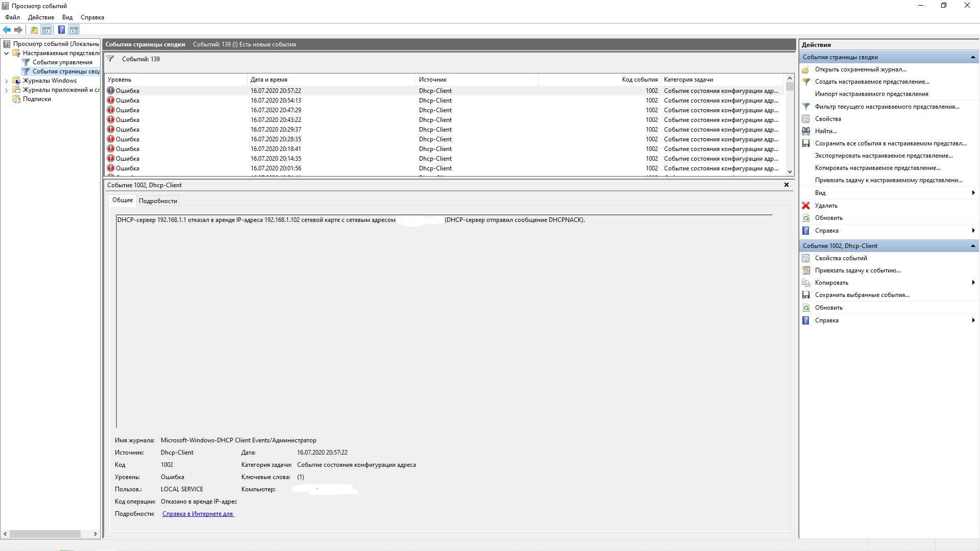980x551 pixels.
Task: Click the Открыть сохраненный журнал folder icon
Action: point(806,69)
